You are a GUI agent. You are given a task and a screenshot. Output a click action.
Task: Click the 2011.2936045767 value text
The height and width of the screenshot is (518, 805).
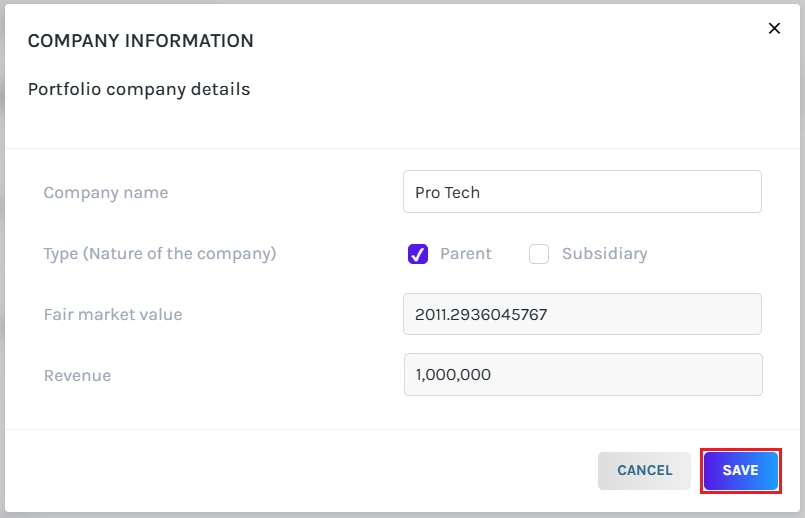point(481,315)
